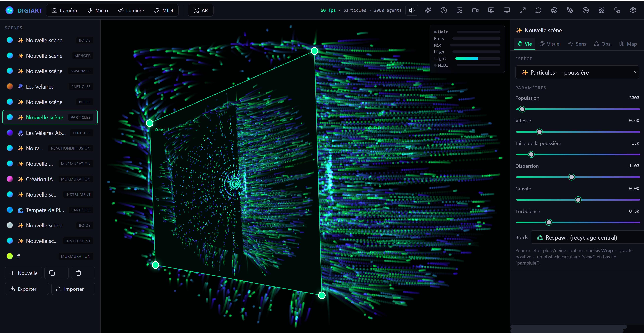
Task: Select the Nouvelle scène MENGER scene
Action: [50, 56]
